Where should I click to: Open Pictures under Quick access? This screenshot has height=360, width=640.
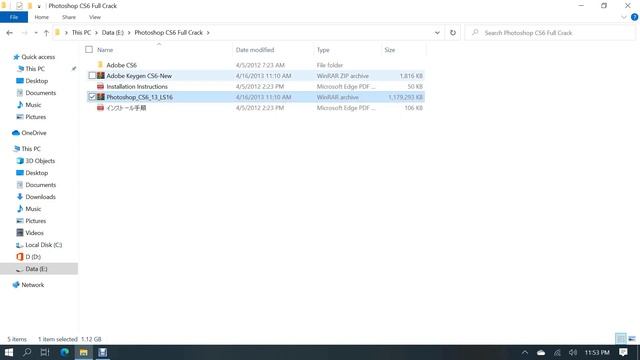click(x=36, y=117)
